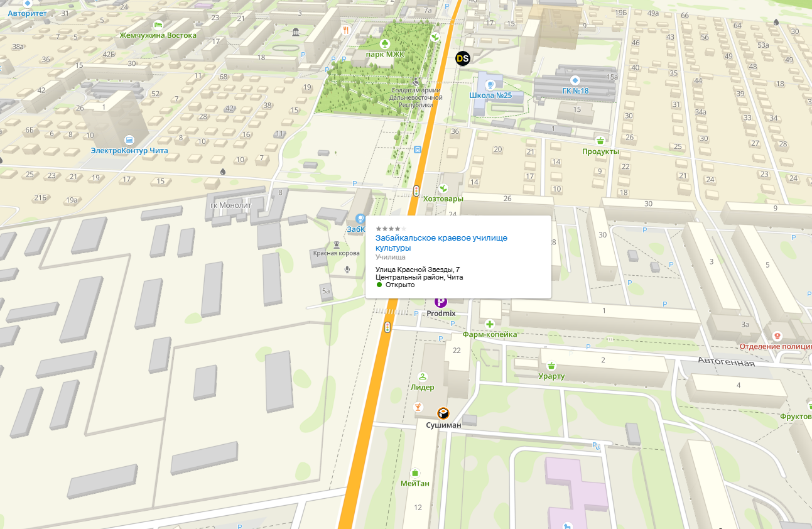Click building number 3а
The image size is (812, 529).
click(745, 325)
